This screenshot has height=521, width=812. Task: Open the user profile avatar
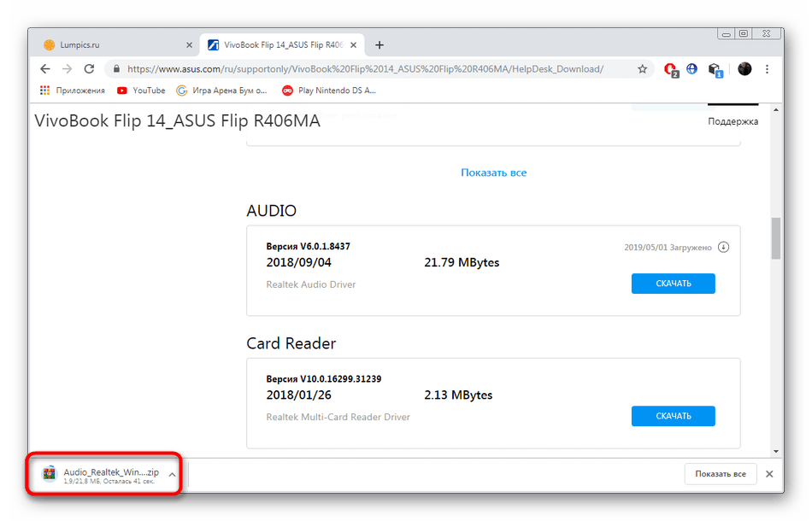(744, 68)
